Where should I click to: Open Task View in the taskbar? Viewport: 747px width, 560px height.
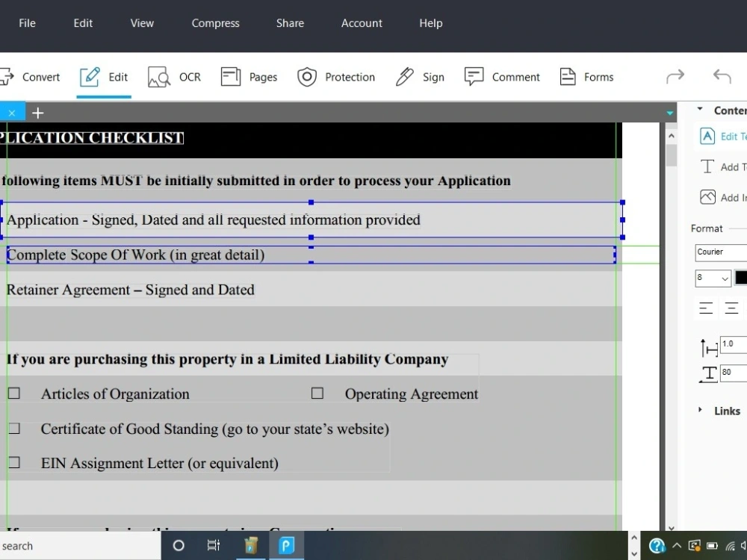[214, 545]
